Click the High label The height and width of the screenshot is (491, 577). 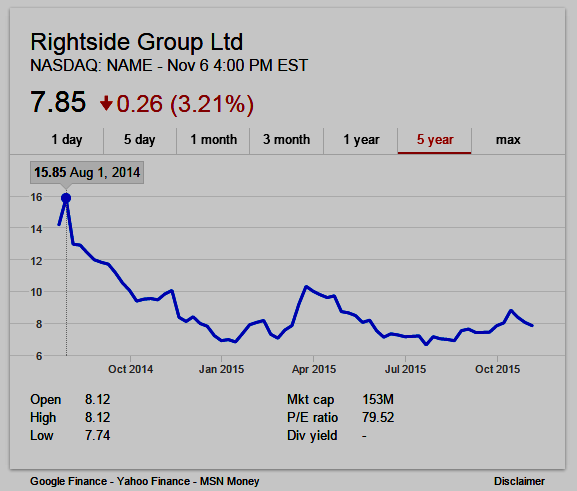43,418
